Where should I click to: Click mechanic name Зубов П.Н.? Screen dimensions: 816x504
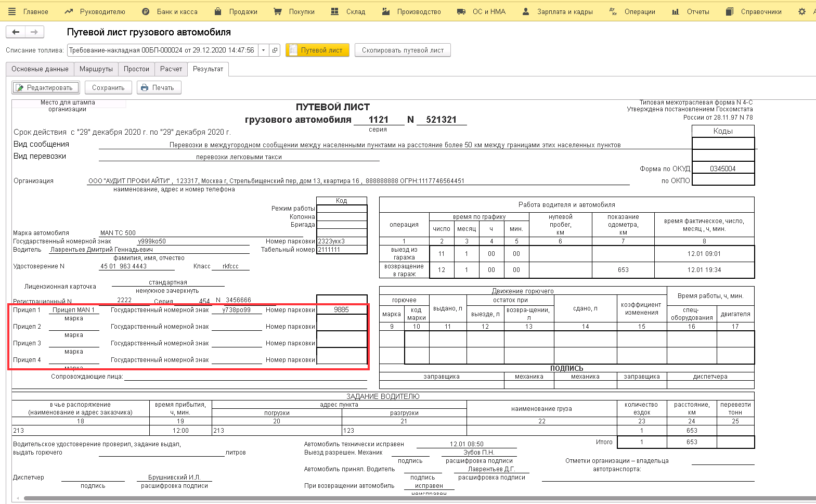[x=479, y=453]
